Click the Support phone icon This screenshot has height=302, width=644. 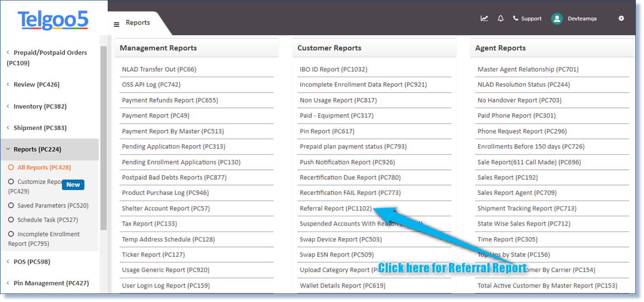516,18
